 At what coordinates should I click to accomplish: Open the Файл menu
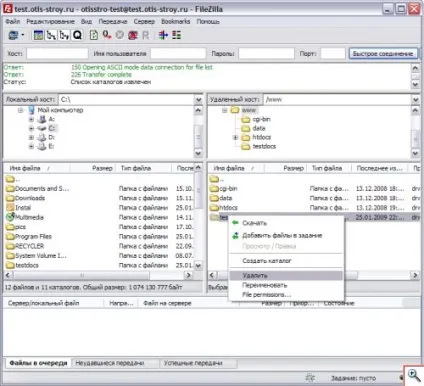pos(13,21)
